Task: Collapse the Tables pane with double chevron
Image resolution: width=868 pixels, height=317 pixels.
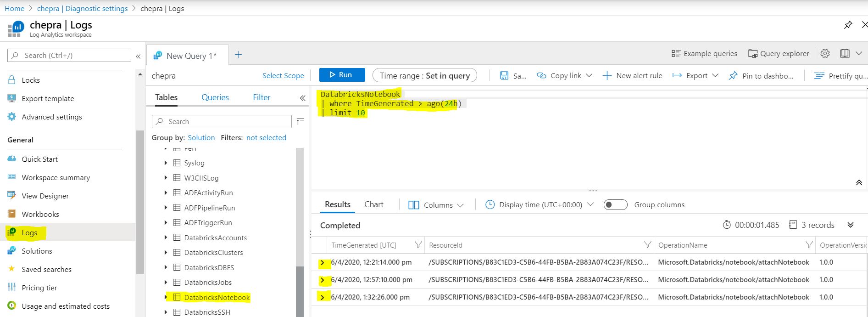Action: [302, 98]
